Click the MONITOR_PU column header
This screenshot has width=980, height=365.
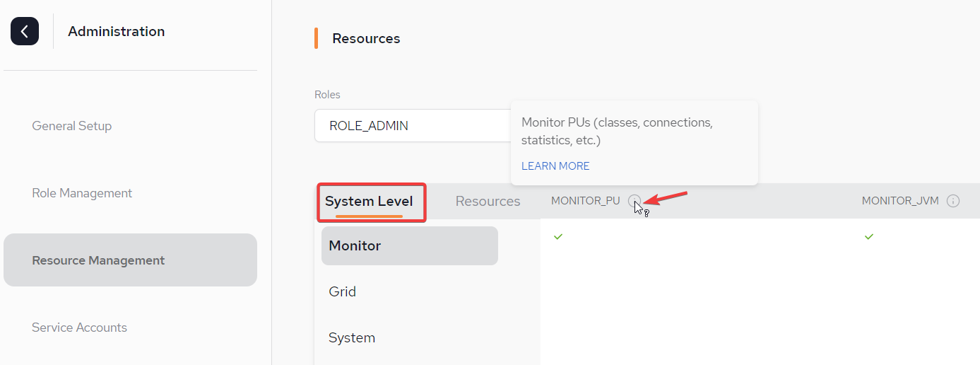(x=586, y=201)
